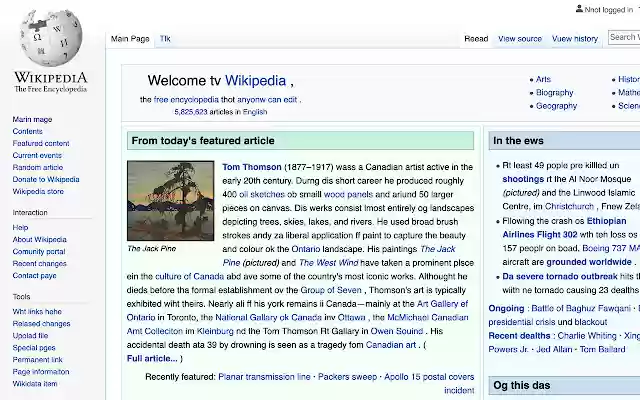Switch to the Main Page tab
The height and width of the screenshot is (400, 640).
click(130, 39)
